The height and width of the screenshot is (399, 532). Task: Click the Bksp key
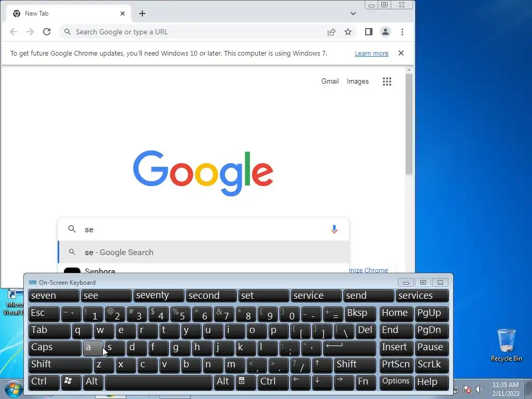click(361, 314)
